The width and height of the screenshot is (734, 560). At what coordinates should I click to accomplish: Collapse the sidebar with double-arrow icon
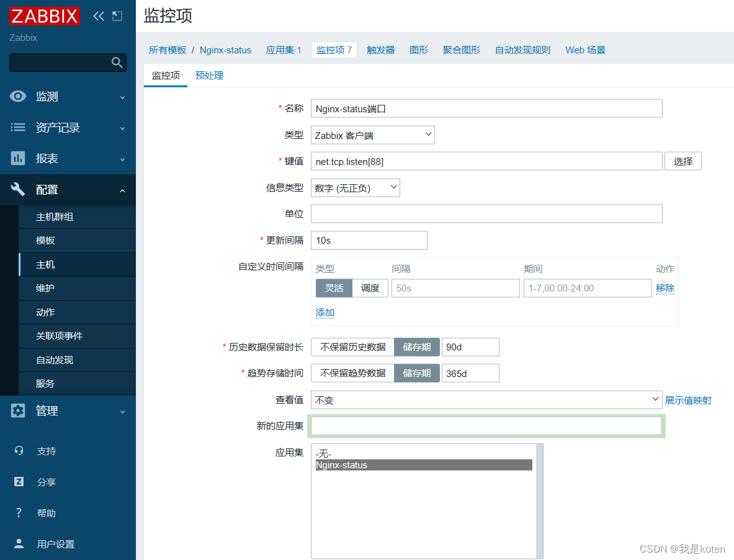coord(98,16)
